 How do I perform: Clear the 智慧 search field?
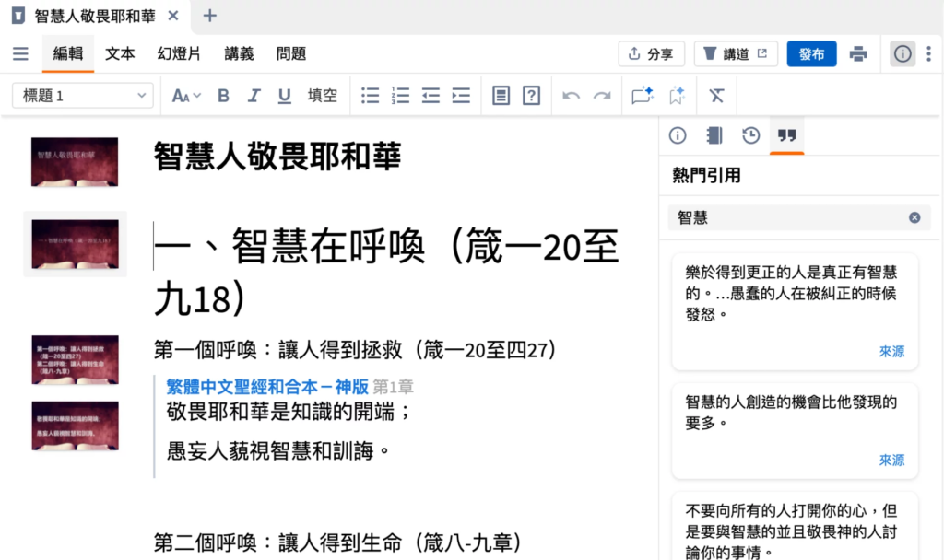click(x=914, y=218)
